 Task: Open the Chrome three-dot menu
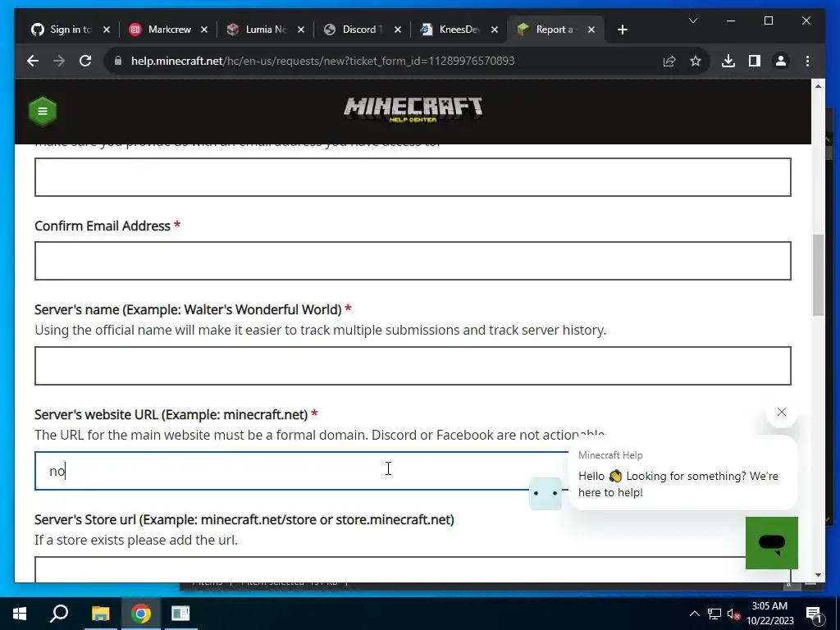807,61
